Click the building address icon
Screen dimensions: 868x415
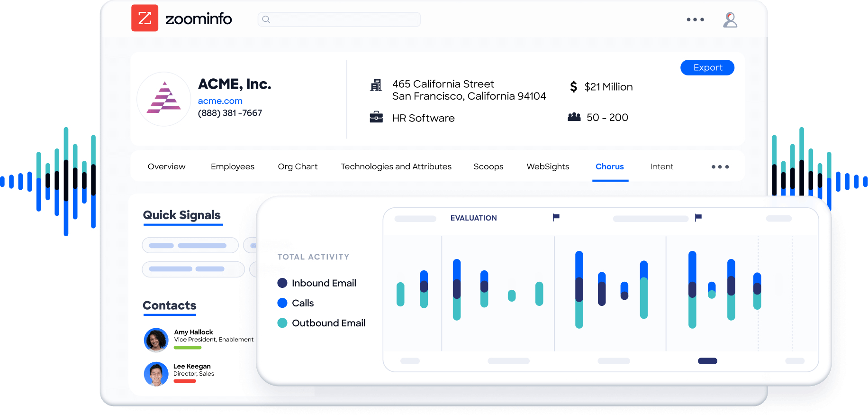(x=376, y=85)
